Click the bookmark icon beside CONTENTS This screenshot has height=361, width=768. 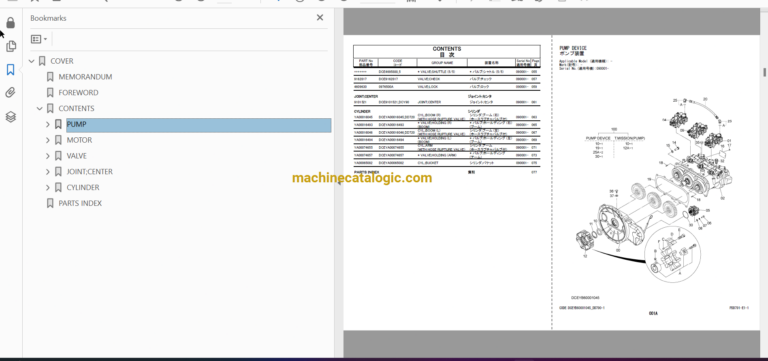coord(50,108)
